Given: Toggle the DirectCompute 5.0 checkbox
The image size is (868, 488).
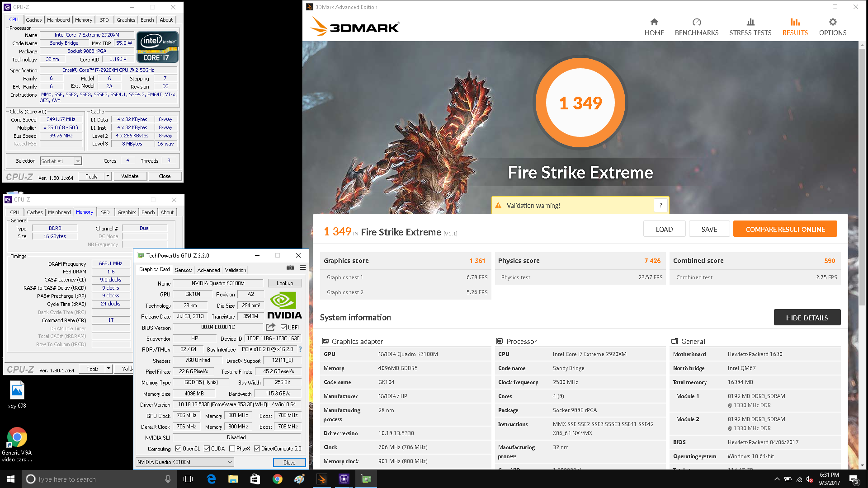Looking at the screenshot, I should (x=257, y=449).
